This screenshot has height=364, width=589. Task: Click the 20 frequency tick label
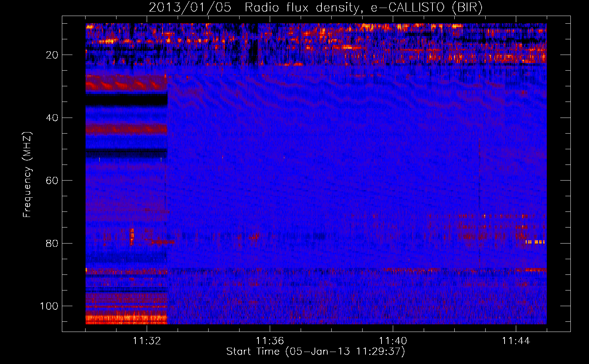click(52, 55)
